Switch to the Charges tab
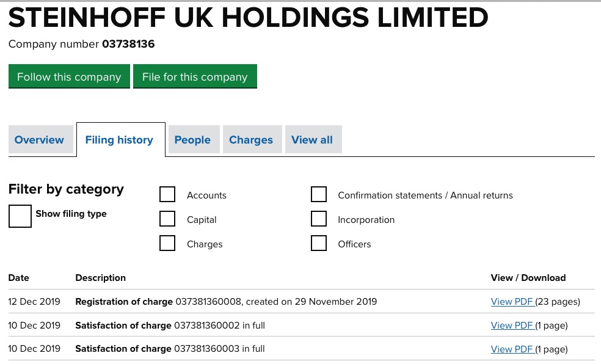This screenshot has width=601, height=364. [x=251, y=139]
